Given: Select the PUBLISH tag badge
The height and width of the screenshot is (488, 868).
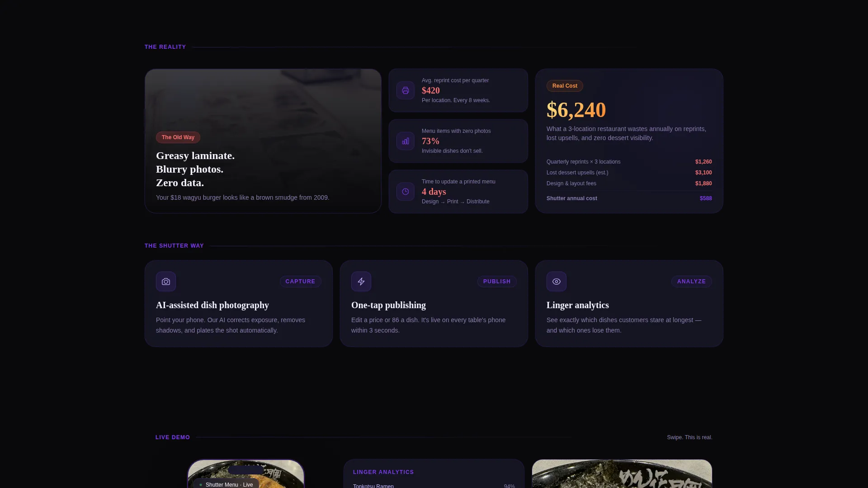Looking at the screenshot, I should tap(497, 282).
